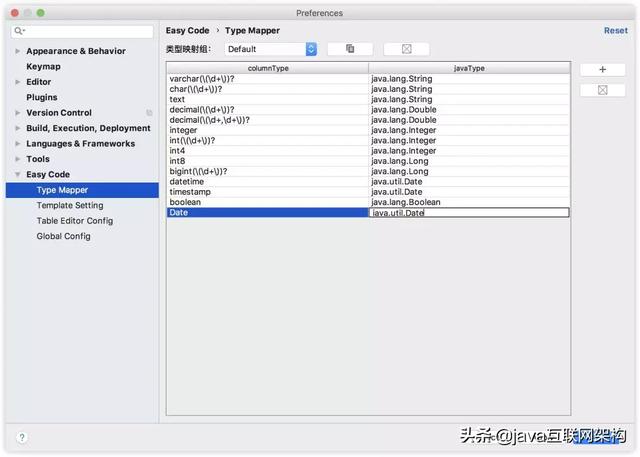Select the decimal(\(\d+\))? row
This screenshot has width=640, height=457.
click(x=268, y=110)
